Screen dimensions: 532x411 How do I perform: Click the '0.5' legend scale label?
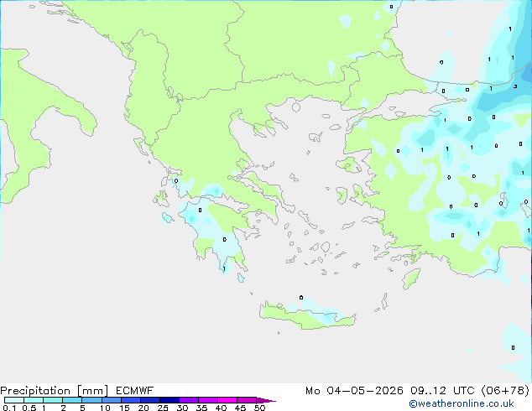[29, 408]
